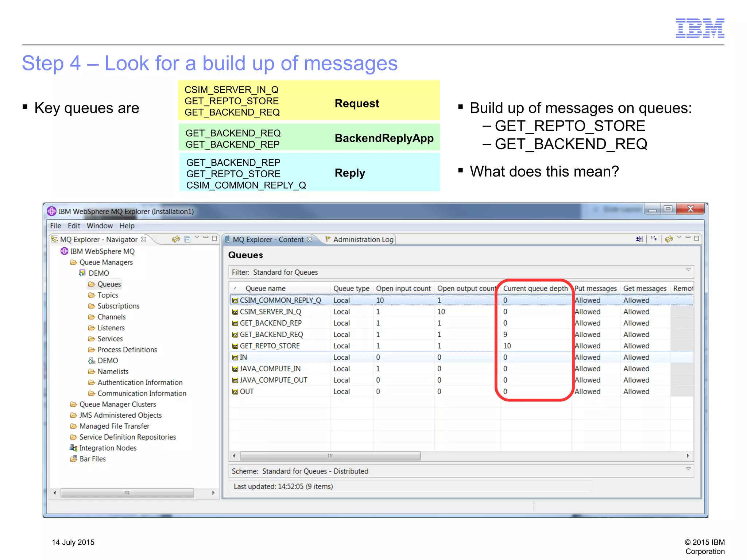Open the Process Definitions folder

point(123,349)
